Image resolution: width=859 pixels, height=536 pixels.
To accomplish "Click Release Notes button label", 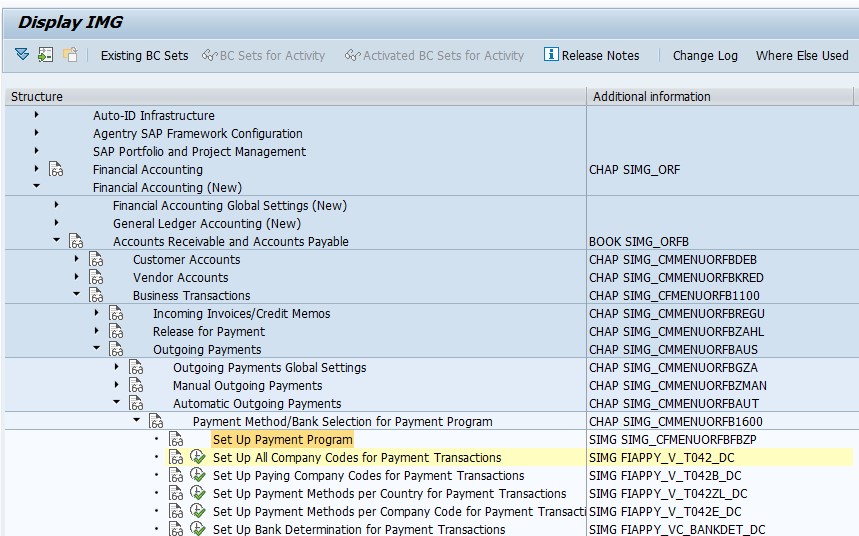I will pyautogui.click(x=600, y=55).
